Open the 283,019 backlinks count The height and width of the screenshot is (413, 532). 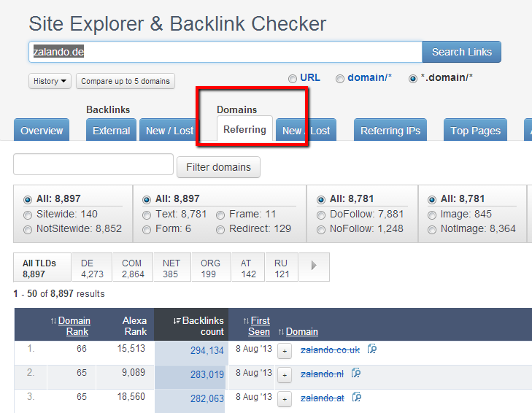pyautogui.click(x=207, y=374)
